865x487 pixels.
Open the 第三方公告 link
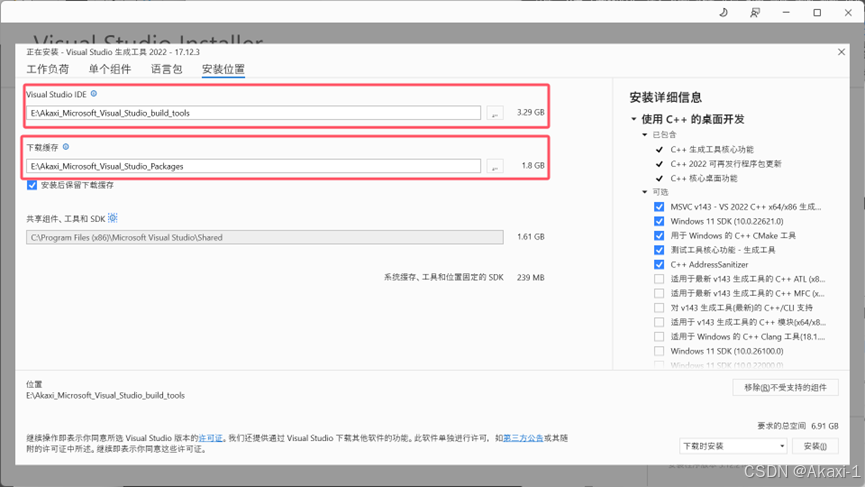pos(524,438)
